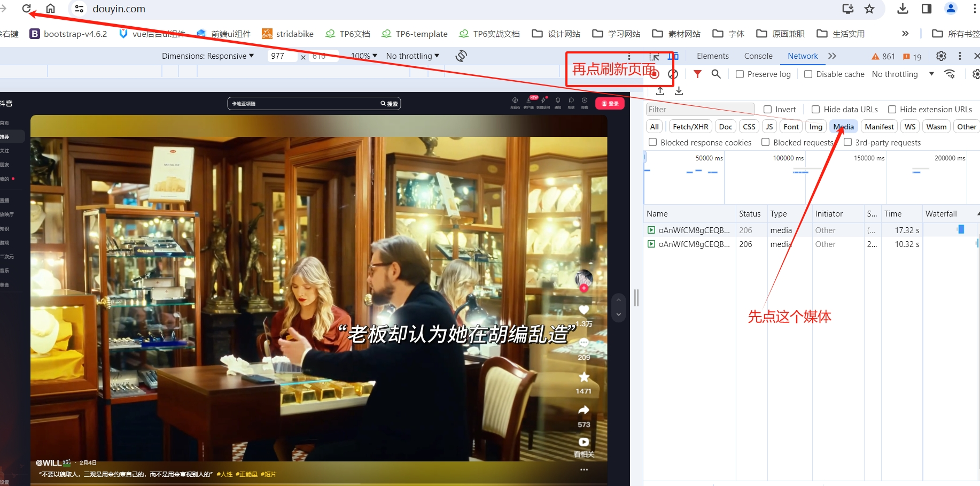
Task: Activate the inspect element picker icon
Action: pos(655,56)
